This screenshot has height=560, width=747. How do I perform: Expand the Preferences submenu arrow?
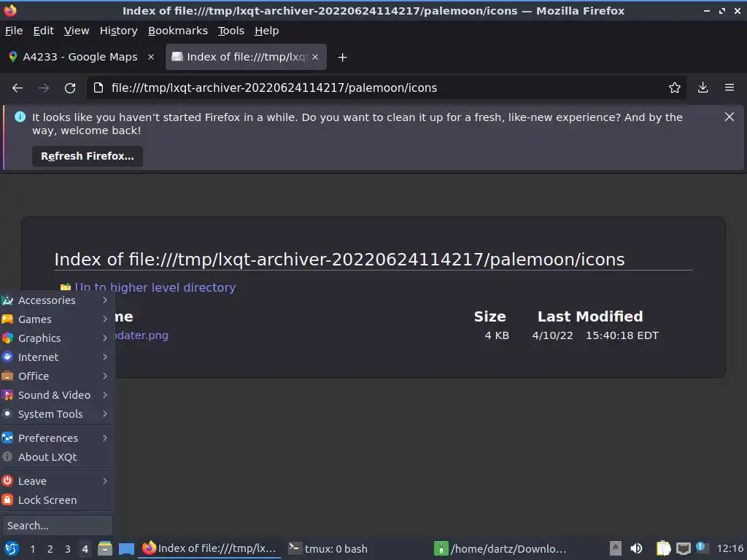point(105,438)
